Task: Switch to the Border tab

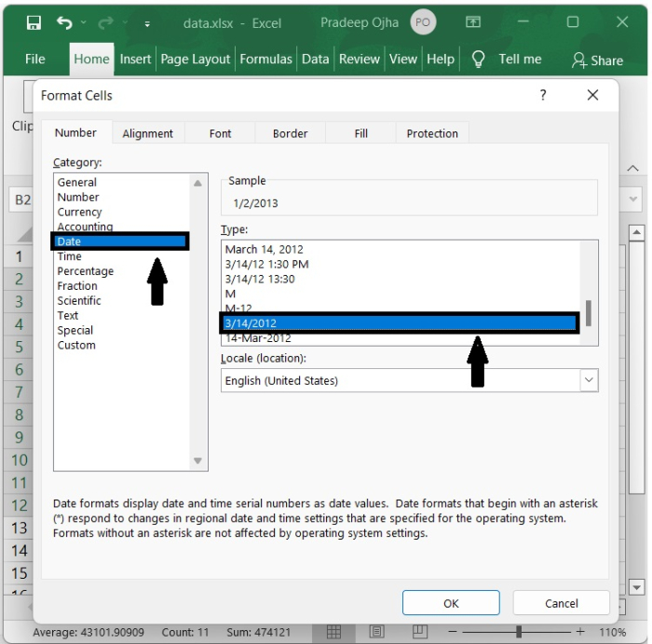Action: (290, 133)
